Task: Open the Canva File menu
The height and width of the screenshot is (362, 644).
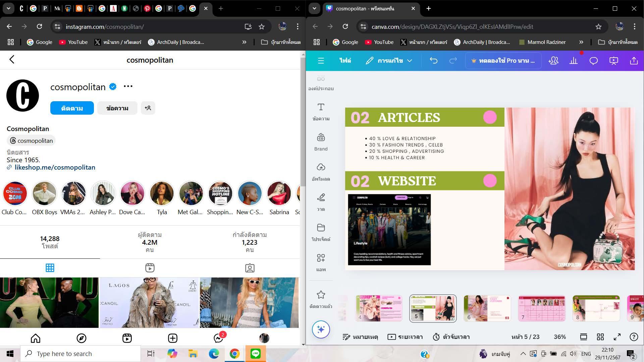Action: [345, 61]
